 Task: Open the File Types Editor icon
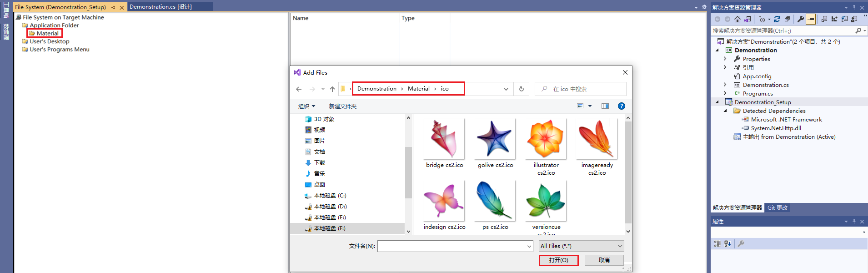point(844,19)
